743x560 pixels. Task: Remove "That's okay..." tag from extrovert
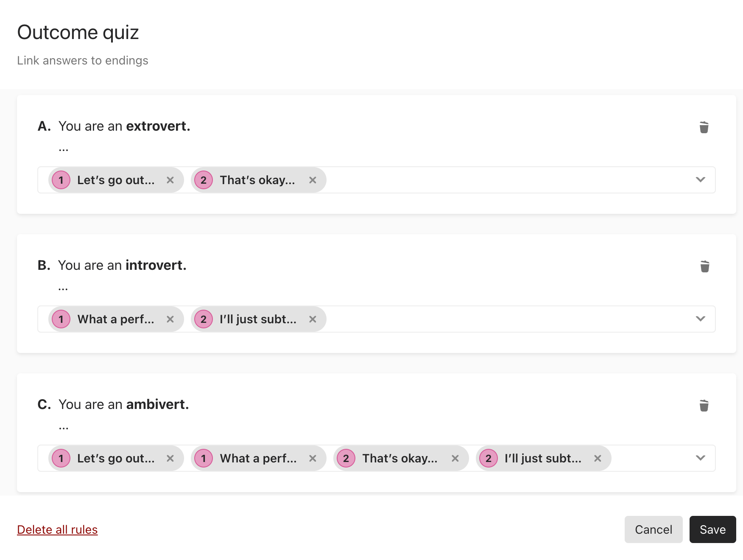pyautogui.click(x=313, y=180)
